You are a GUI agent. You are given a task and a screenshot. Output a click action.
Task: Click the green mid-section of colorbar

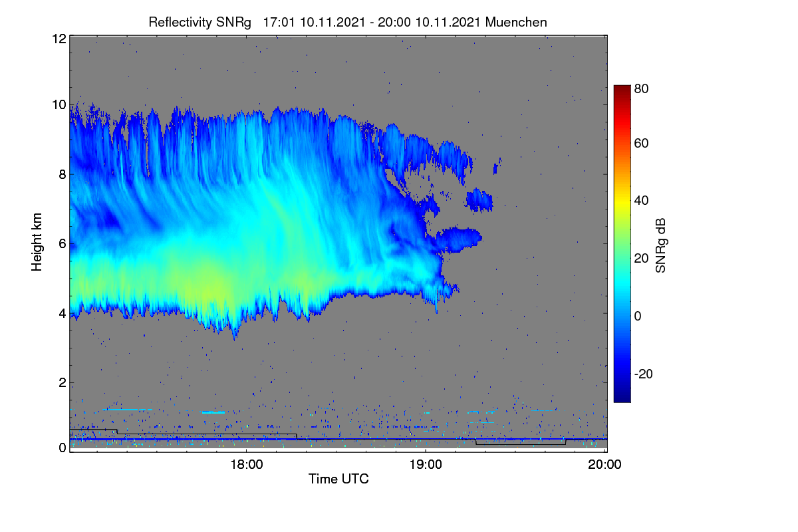click(x=622, y=243)
